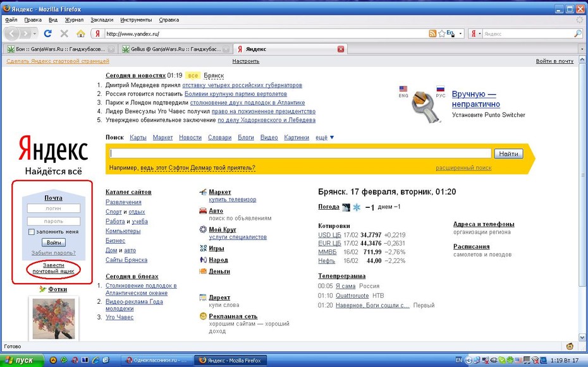Click the Деньги wallet icon
Image resolution: width=588 pixels, height=367 pixels.
(203, 271)
